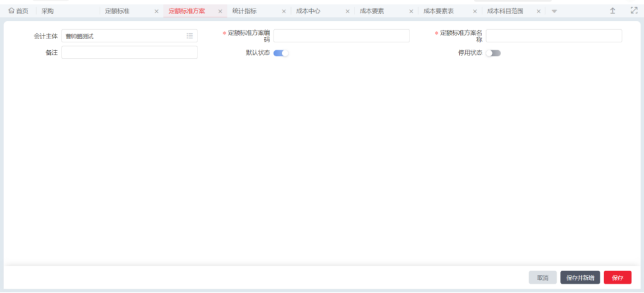Click the 取消 button
644x293 pixels.
[542, 277]
